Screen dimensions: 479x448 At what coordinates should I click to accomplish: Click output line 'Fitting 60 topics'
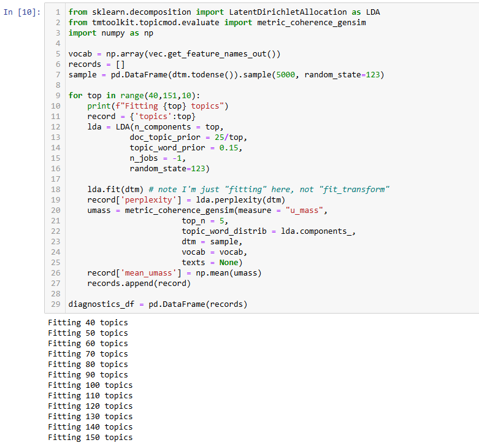pyautogui.click(x=88, y=343)
